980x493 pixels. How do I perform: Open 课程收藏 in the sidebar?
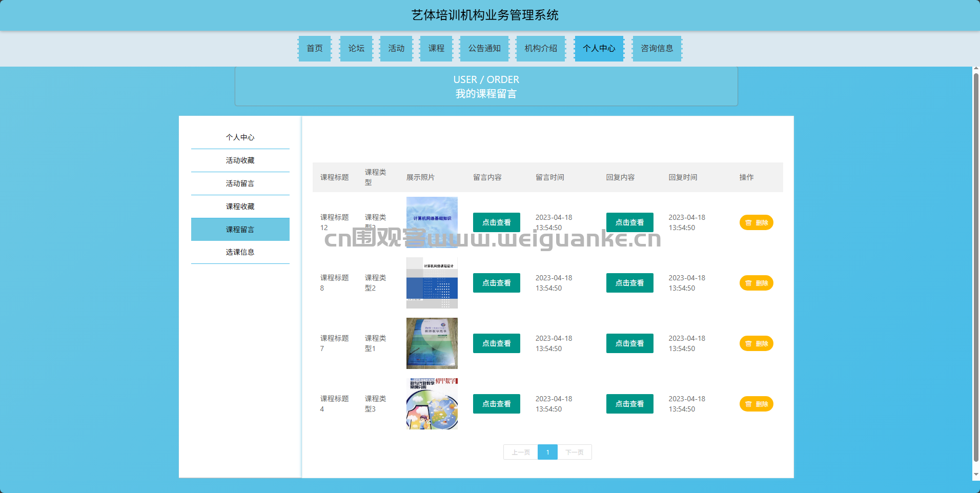[x=240, y=207]
